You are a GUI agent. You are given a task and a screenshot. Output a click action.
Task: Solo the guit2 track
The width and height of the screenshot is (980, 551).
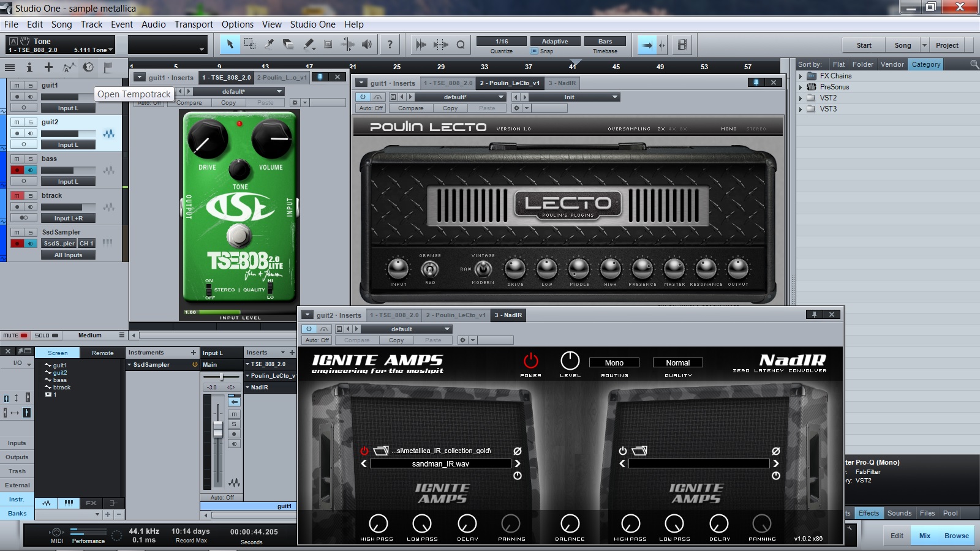tap(30, 122)
